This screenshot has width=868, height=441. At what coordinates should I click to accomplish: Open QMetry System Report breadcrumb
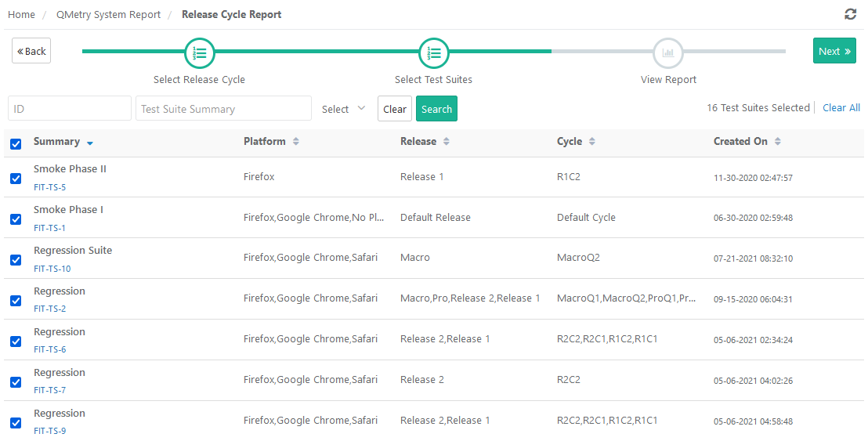(x=108, y=15)
